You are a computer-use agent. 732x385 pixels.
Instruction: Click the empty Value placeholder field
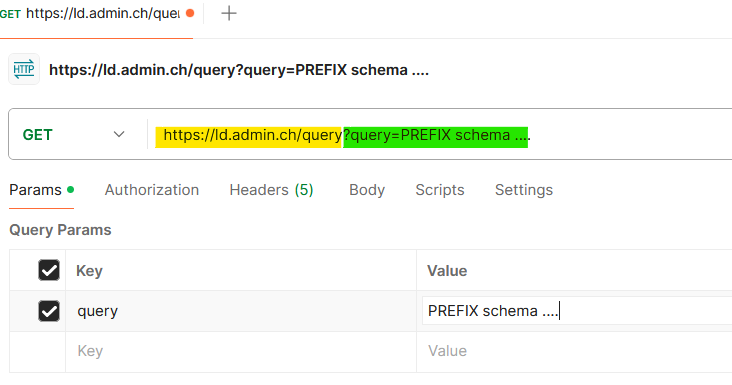(574, 351)
